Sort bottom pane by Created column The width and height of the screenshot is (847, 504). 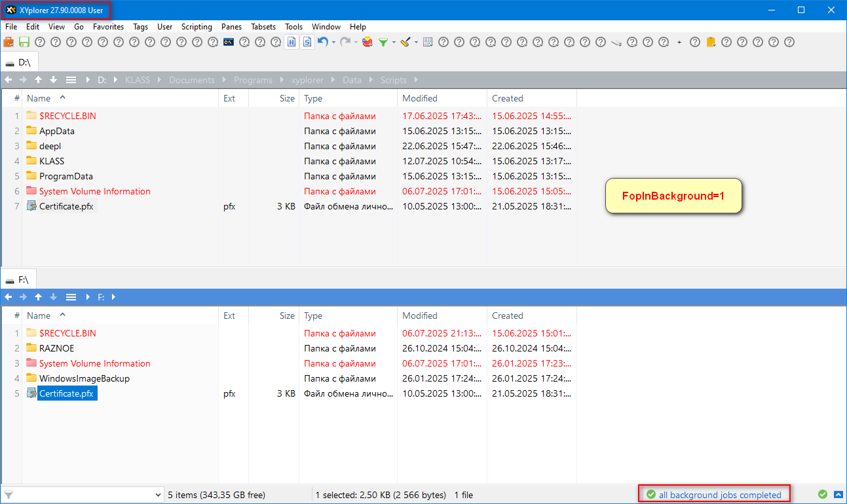pyautogui.click(x=532, y=315)
